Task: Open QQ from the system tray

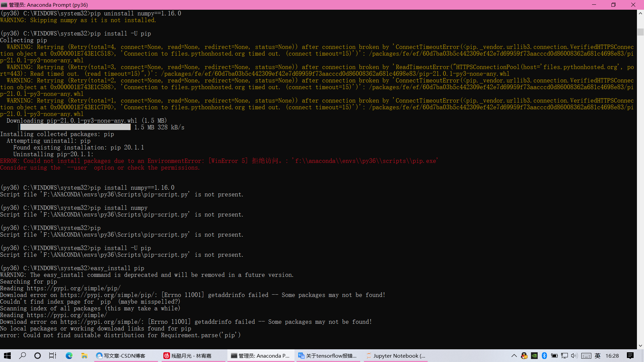Action: 524,356
